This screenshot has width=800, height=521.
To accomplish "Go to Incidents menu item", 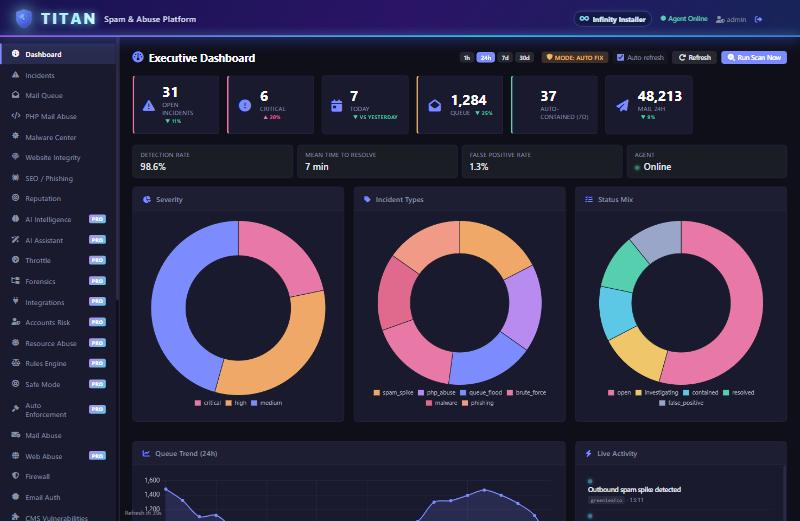I will pyautogui.click(x=59, y=75).
